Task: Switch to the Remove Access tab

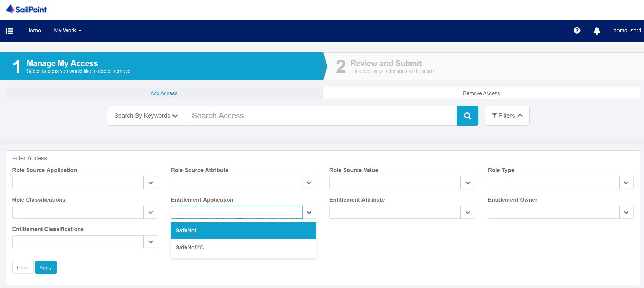Action: (x=482, y=93)
